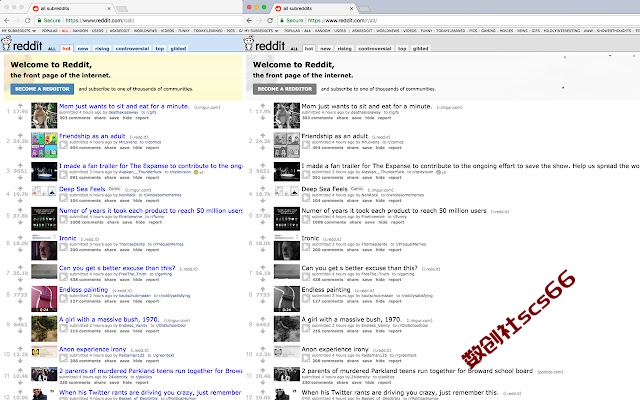640x400 pixels.
Task: Upvote 'Mom just wants to sit' post in left window
Action: [20, 105]
